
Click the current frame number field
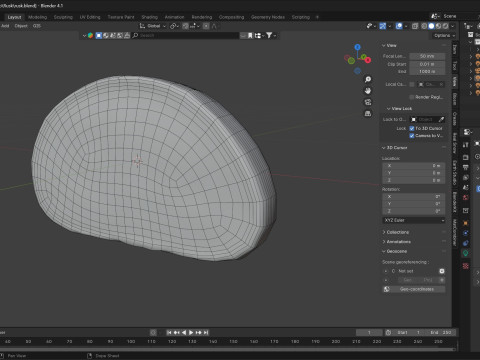369,332
